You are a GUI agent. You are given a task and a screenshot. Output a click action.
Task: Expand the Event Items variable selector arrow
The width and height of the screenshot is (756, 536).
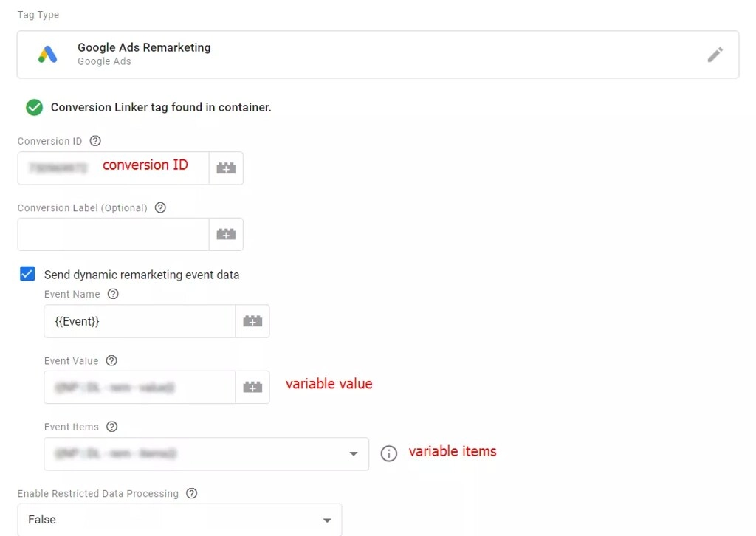click(x=354, y=453)
